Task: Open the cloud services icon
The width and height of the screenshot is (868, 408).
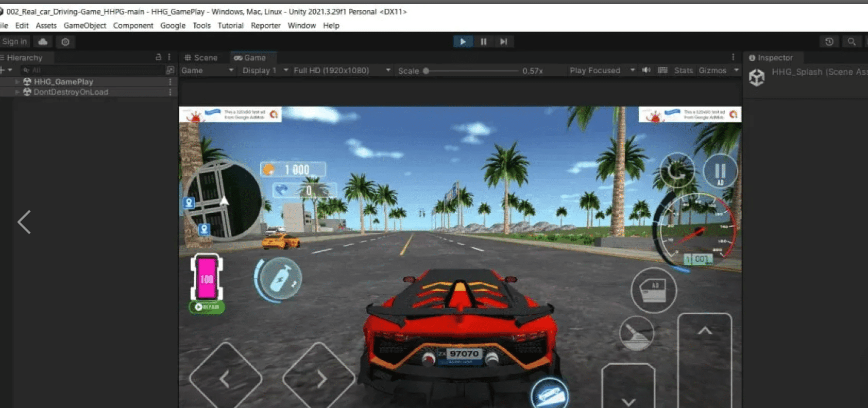Action: [43, 42]
